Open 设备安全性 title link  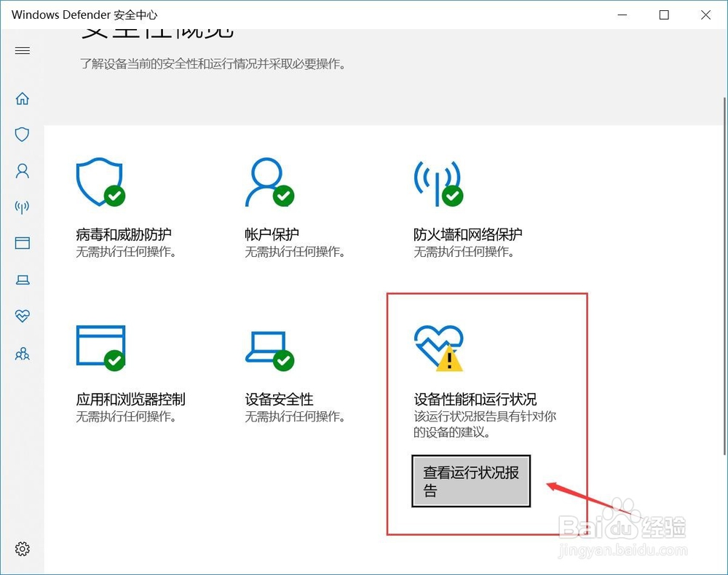tap(279, 399)
